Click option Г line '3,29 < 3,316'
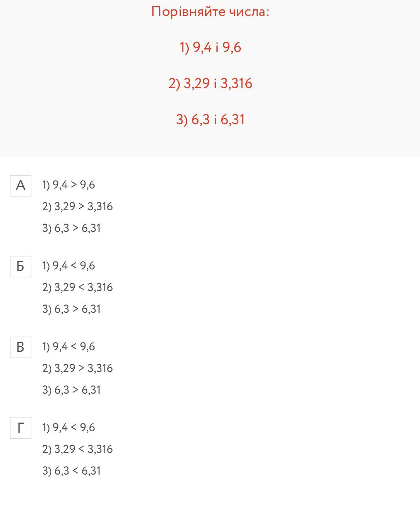Viewport: 420px width, 506px height. (x=78, y=449)
